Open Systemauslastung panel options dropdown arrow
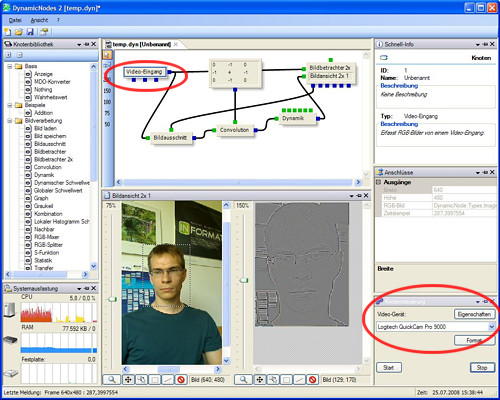This screenshot has width=500, height=400. (x=79, y=288)
